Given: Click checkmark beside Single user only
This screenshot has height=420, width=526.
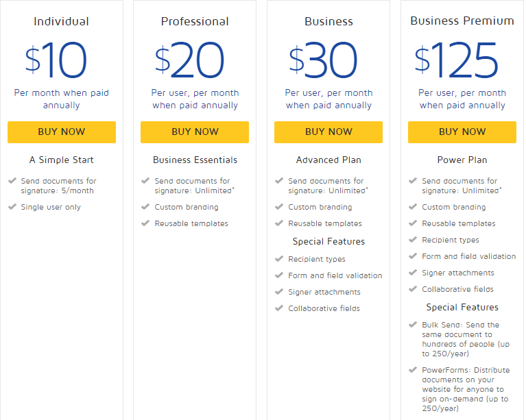Looking at the screenshot, I should tap(12, 206).
